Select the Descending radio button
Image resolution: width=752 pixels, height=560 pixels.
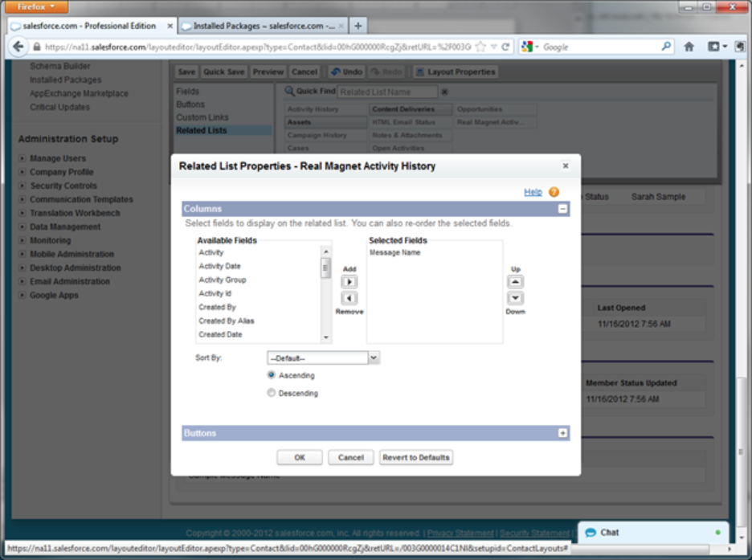tap(272, 393)
